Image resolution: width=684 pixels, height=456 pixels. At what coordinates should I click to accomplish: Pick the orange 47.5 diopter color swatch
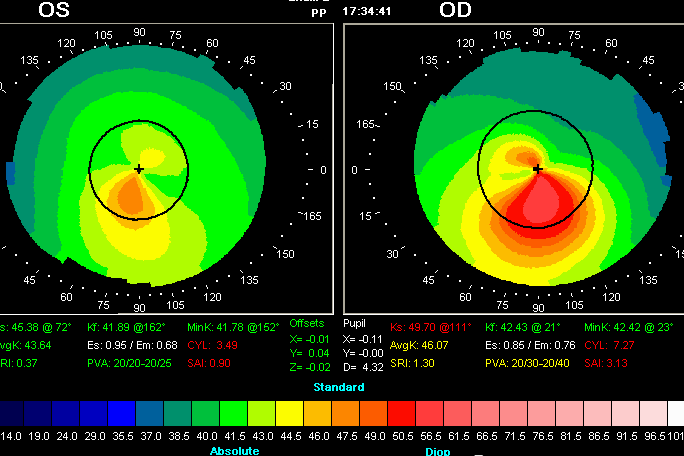(345, 413)
